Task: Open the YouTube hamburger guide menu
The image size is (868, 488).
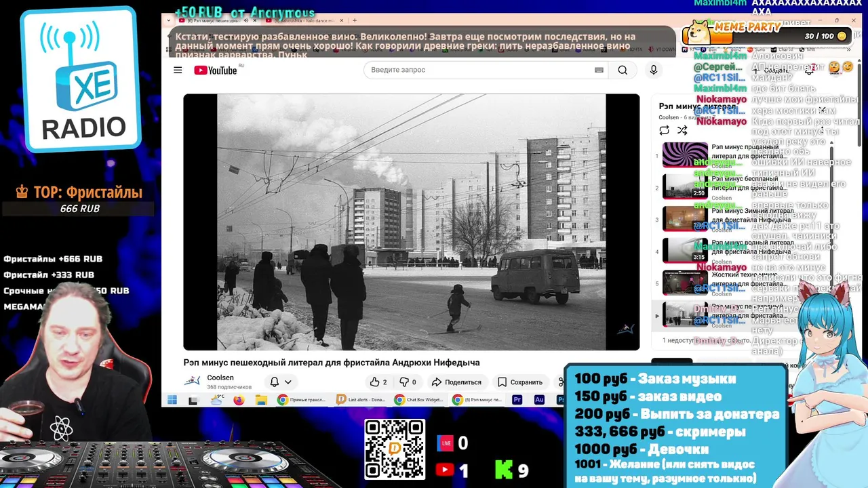Action: tap(178, 70)
